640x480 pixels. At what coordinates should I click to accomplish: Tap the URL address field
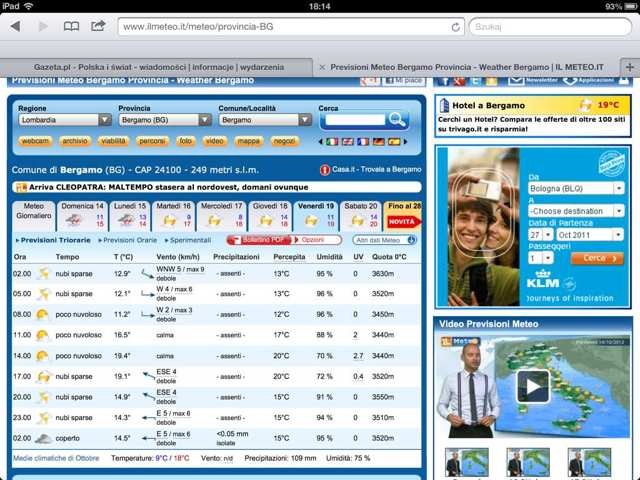click(x=291, y=27)
